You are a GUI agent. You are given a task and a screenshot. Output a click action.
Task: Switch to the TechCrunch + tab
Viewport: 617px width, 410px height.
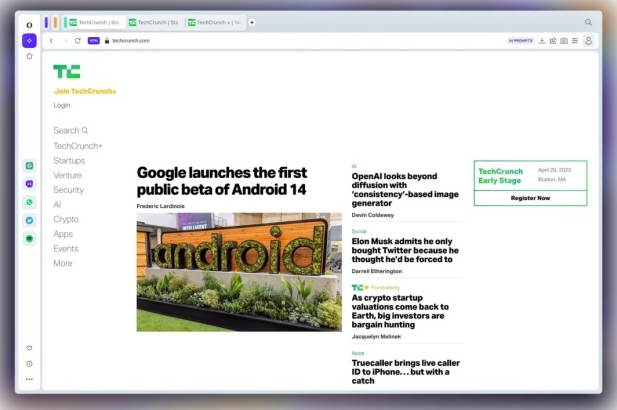click(x=215, y=22)
